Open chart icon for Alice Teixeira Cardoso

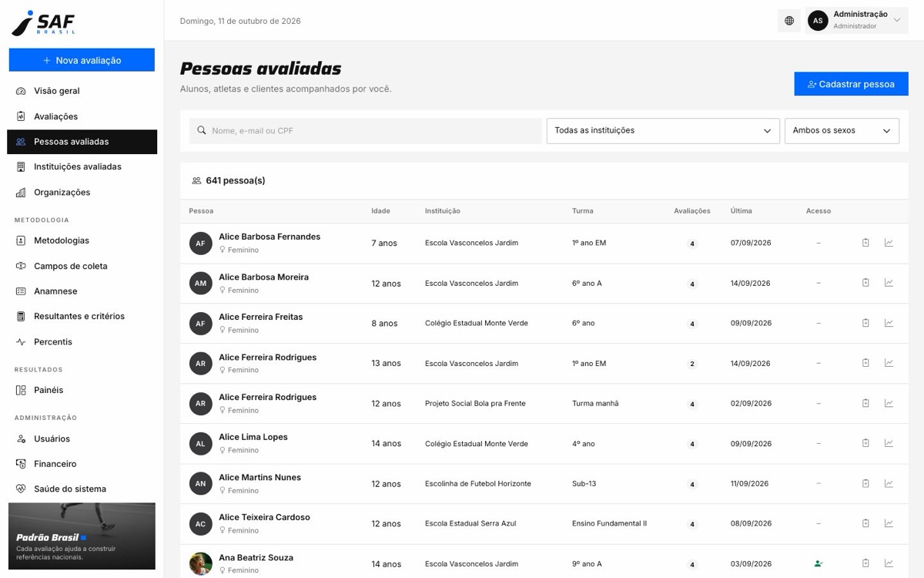(x=889, y=523)
